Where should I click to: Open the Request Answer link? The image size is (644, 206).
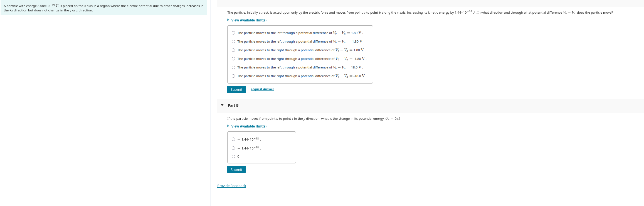(x=262, y=89)
